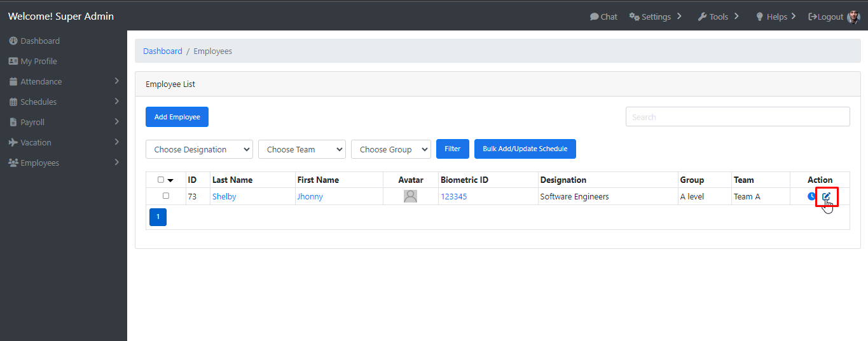Follow the Dashboard breadcrumb link
This screenshot has width=868, height=341.
162,51
